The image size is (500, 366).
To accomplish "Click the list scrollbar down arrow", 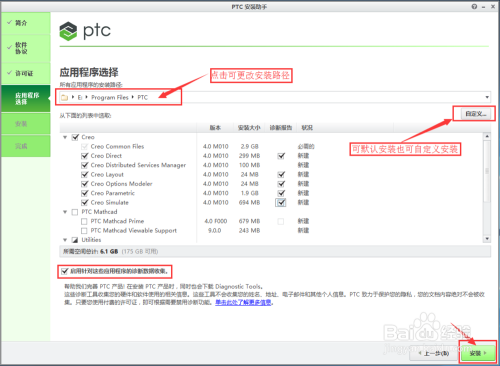I will 487,239.
